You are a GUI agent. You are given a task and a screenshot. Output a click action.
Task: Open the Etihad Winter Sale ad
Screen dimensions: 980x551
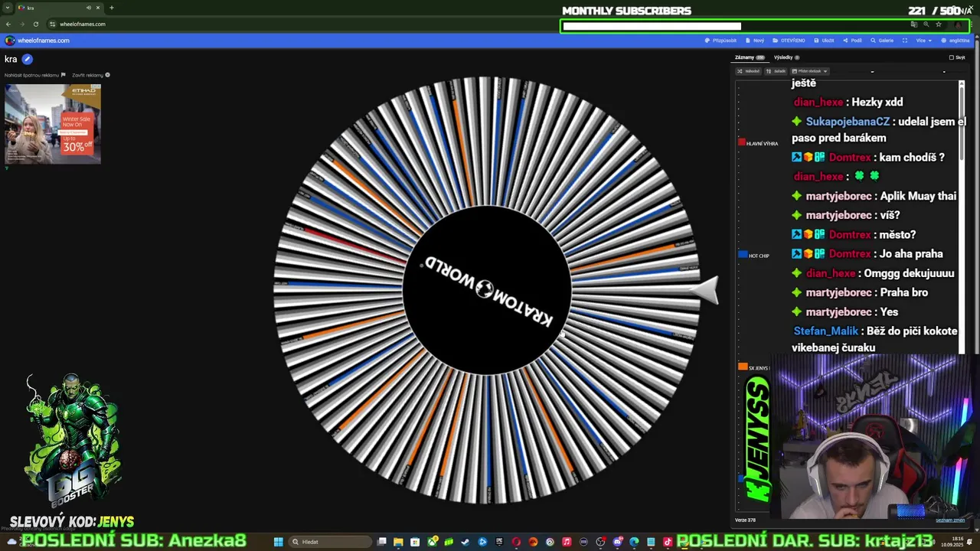pyautogui.click(x=53, y=124)
